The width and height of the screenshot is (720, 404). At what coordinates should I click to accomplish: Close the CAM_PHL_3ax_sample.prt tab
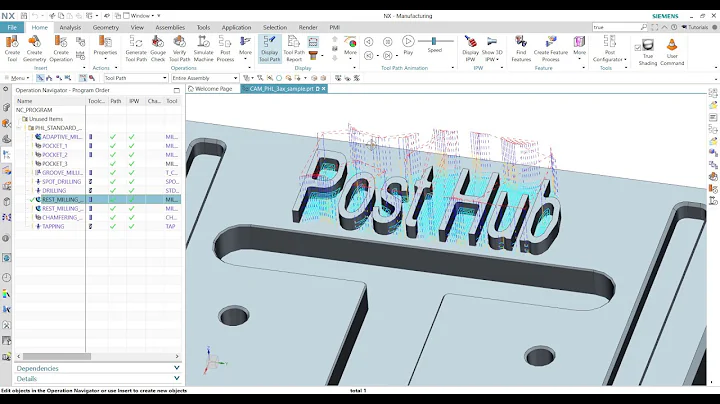point(324,89)
